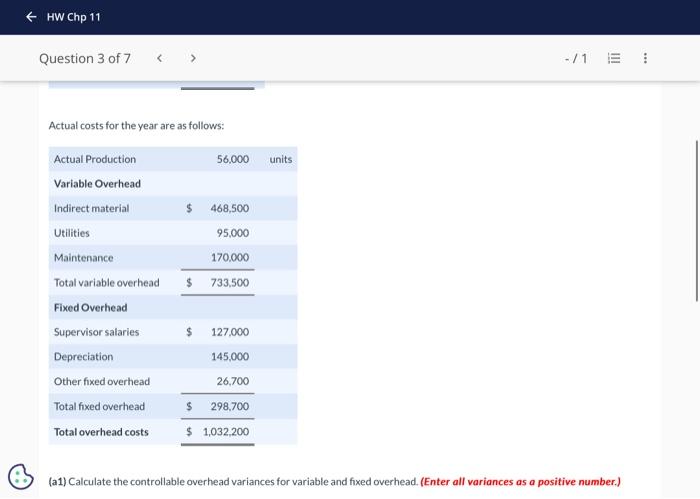This screenshot has height=499, width=700.
Task: Click the Utilities row label
Action: [71, 233]
